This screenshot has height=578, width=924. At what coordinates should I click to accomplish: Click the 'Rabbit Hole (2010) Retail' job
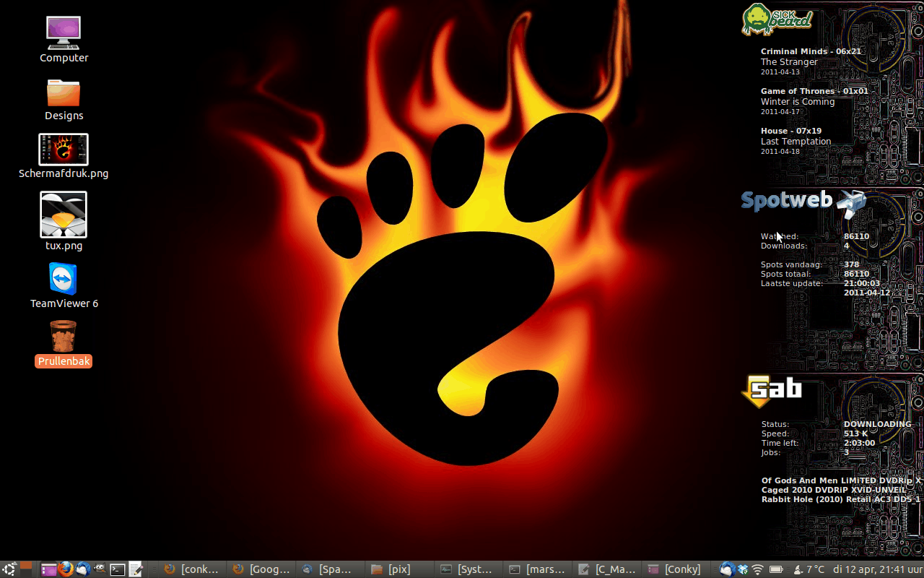[x=841, y=499]
